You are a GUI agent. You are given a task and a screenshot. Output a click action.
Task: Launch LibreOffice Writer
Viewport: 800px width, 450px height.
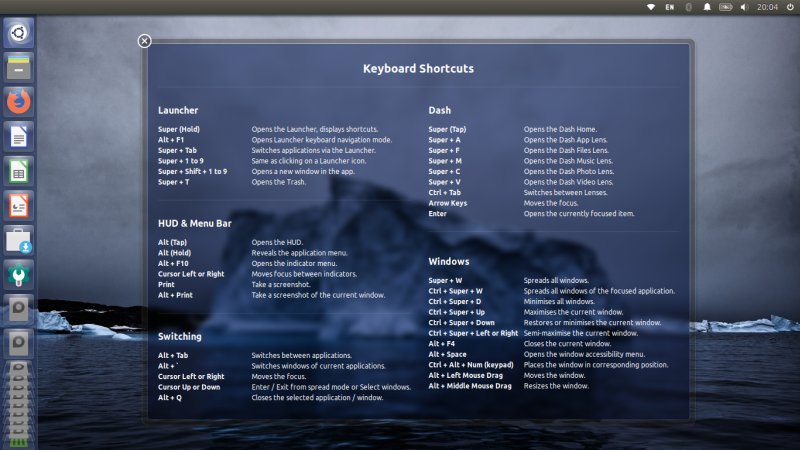click(x=19, y=136)
